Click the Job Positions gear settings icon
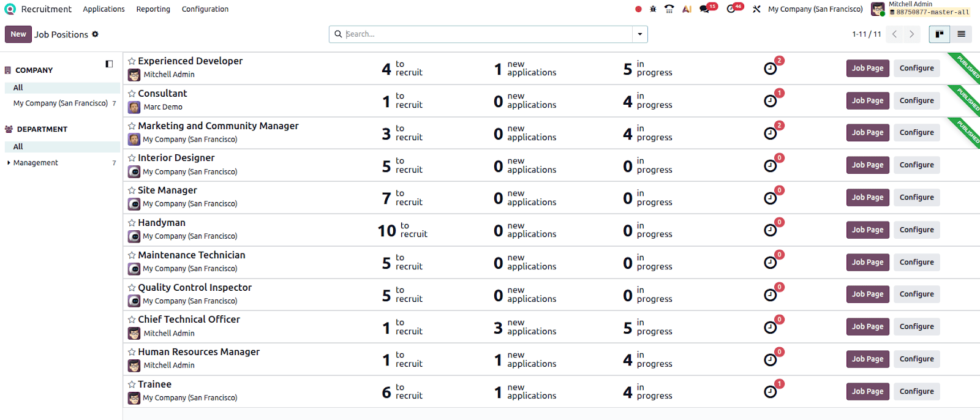The image size is (980, 420). (95, 34)
